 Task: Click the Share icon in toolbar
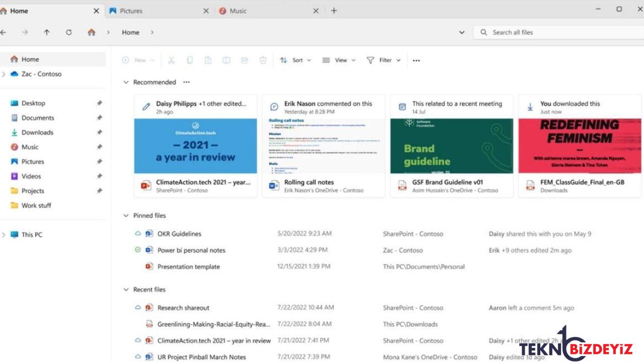pos(245,60)
